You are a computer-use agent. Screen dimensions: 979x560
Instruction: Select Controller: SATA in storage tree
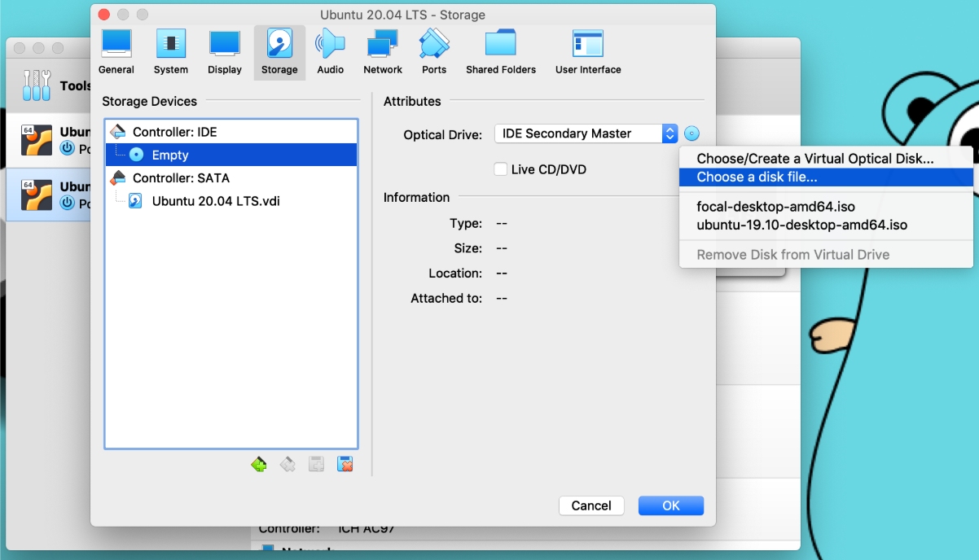point(231,177)
